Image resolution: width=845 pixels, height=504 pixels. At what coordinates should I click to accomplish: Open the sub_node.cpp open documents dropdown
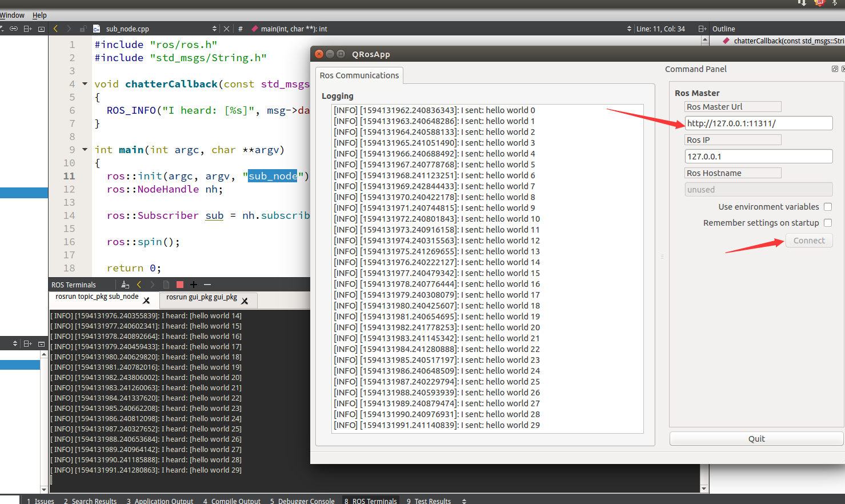click(215, 29)
